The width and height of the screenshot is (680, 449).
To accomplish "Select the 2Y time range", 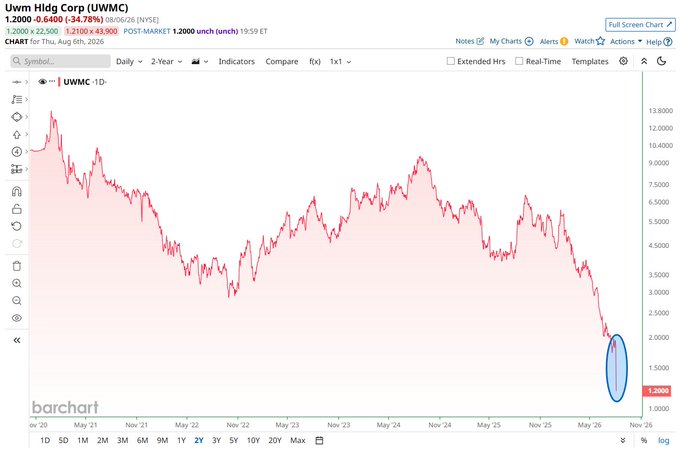I will point(199,440).
